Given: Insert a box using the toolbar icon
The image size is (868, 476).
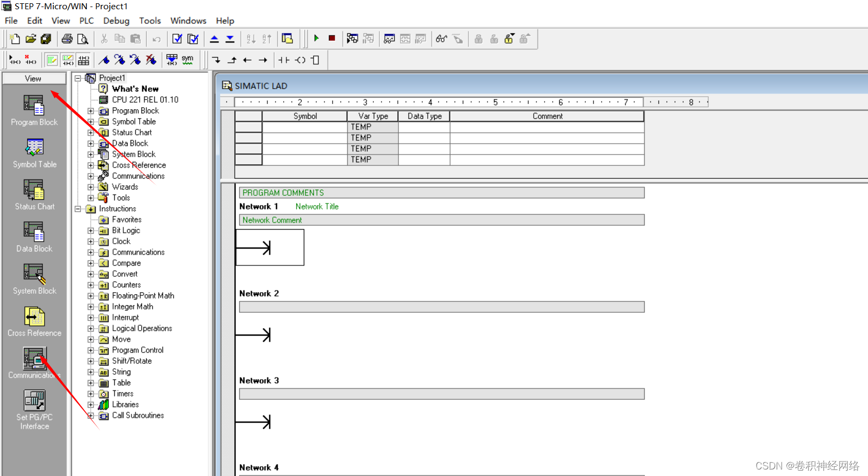Looking at the screenshot, I should coord(315,60).
